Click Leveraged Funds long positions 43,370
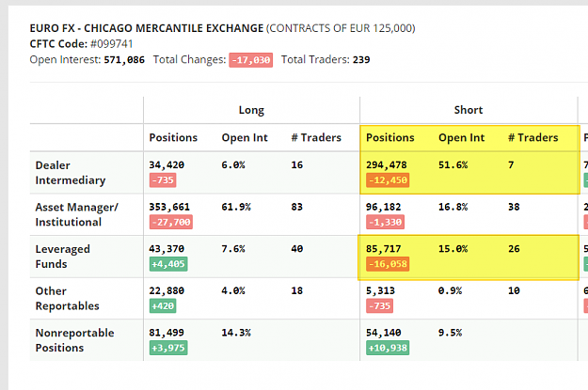The height and width of the screenshot is (390, 588). click(167, 249)
